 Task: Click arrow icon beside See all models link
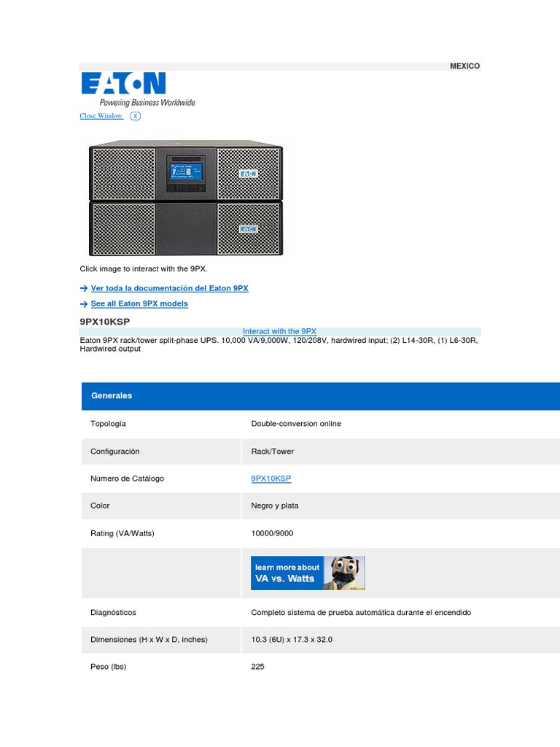tap(84, 304)
